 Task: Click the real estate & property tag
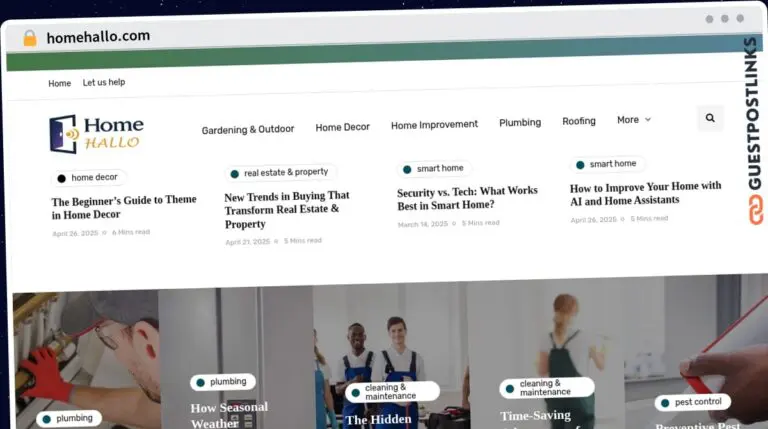280,173
